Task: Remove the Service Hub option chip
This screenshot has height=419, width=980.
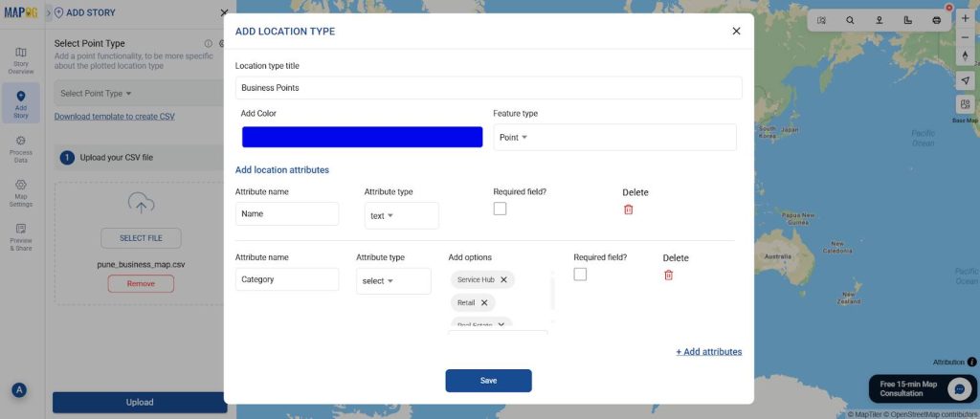Action: pyautogui.click(x=503, y=279)
